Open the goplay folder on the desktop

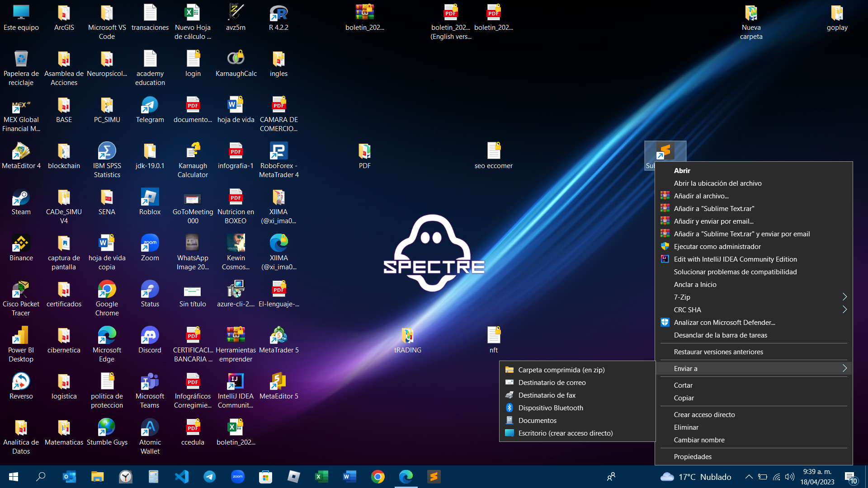tap(837, 18)
